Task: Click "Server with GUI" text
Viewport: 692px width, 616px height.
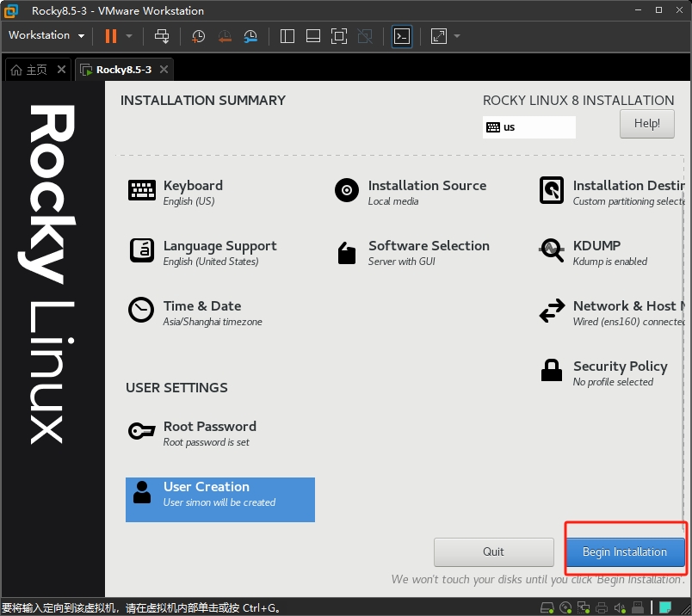Action: point(402,262)
